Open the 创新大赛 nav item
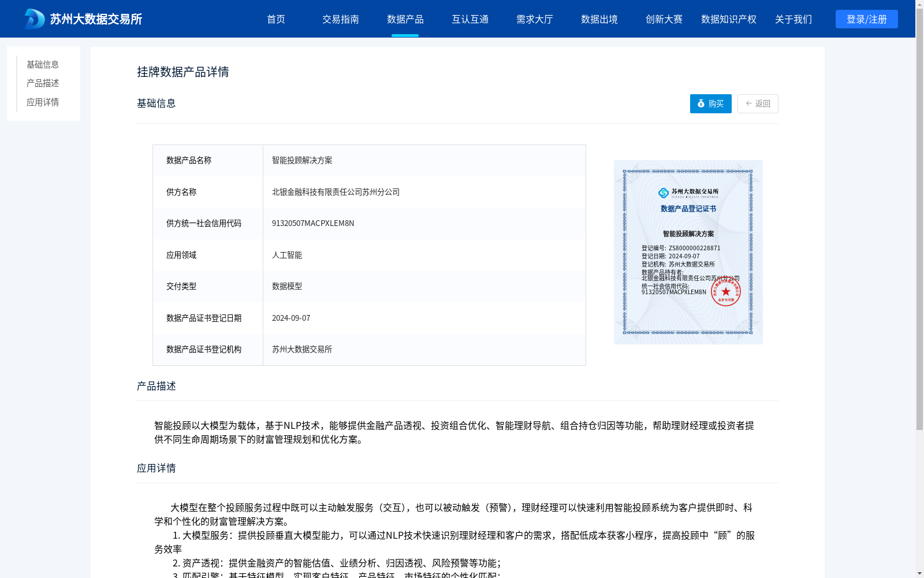 click(x=664, y=19)
